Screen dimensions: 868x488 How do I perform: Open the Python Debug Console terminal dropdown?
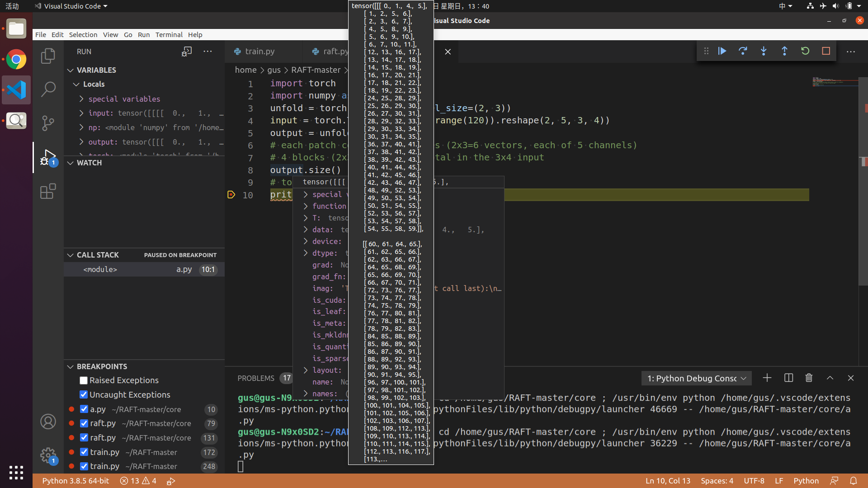coord(696,378)
